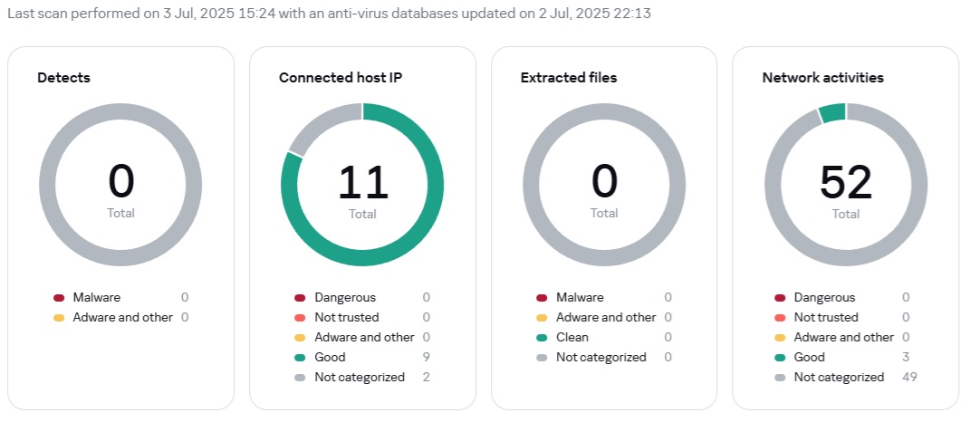Click the Detects card title
Screen dimensions: 980x432
click(x=63, y=78)
